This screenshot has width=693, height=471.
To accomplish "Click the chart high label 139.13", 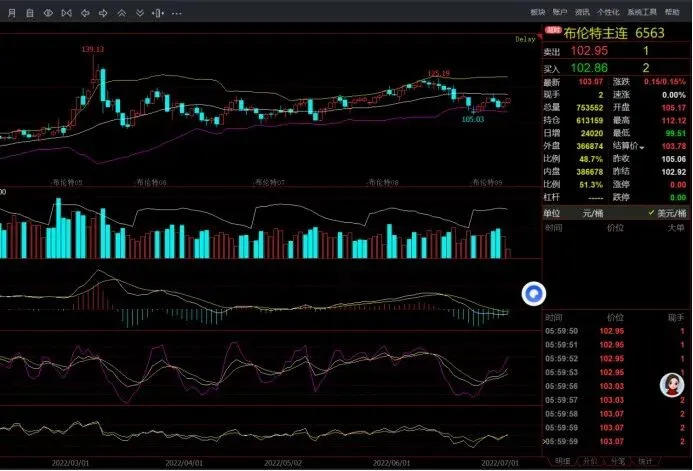I will 92,49.
